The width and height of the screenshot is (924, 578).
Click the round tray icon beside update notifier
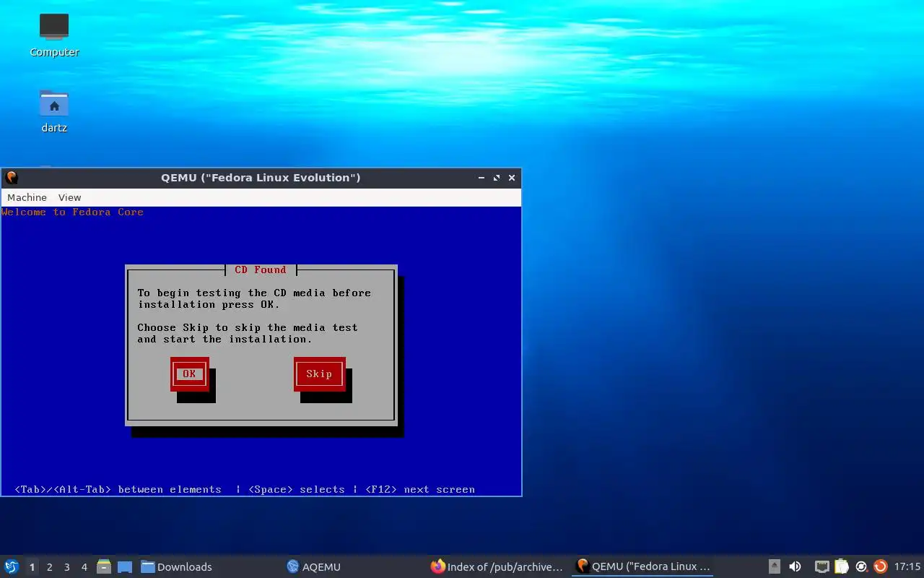coord(861,567)
